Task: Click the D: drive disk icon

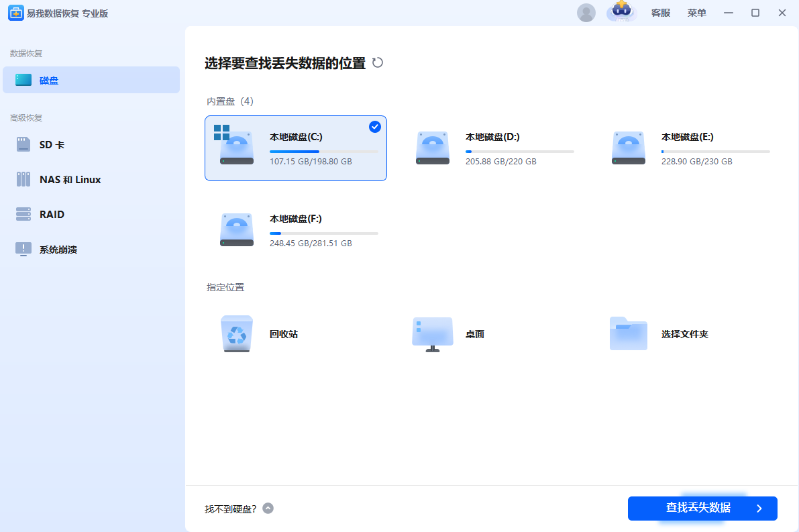Action: click(x=433, y=148)
